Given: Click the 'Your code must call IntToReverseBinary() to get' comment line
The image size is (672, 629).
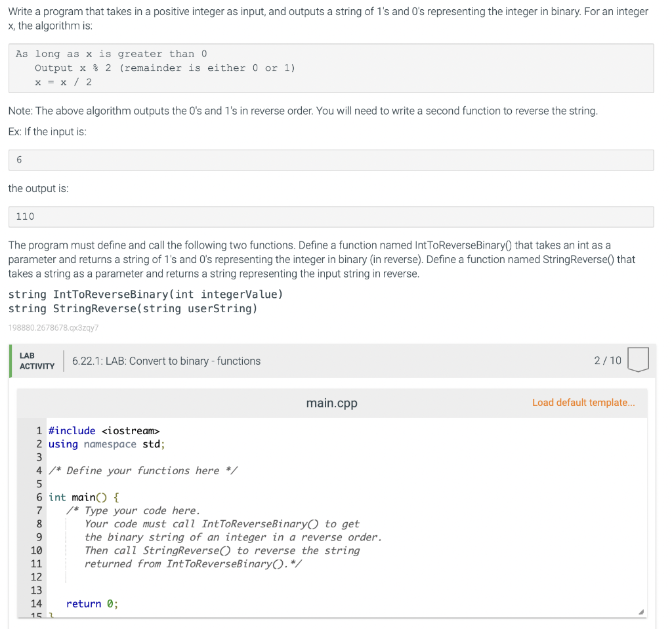Looking at the screenshot, I should click(222, 523).
